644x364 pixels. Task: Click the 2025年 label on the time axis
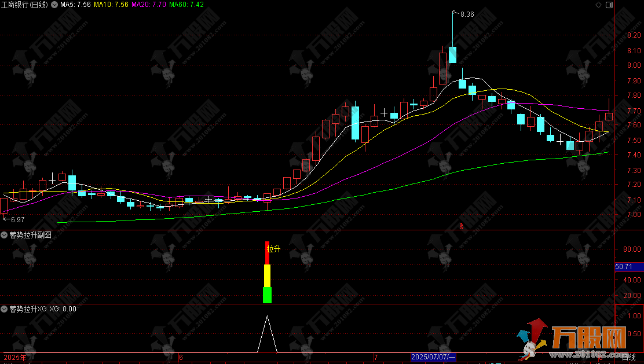coord(15,358)
